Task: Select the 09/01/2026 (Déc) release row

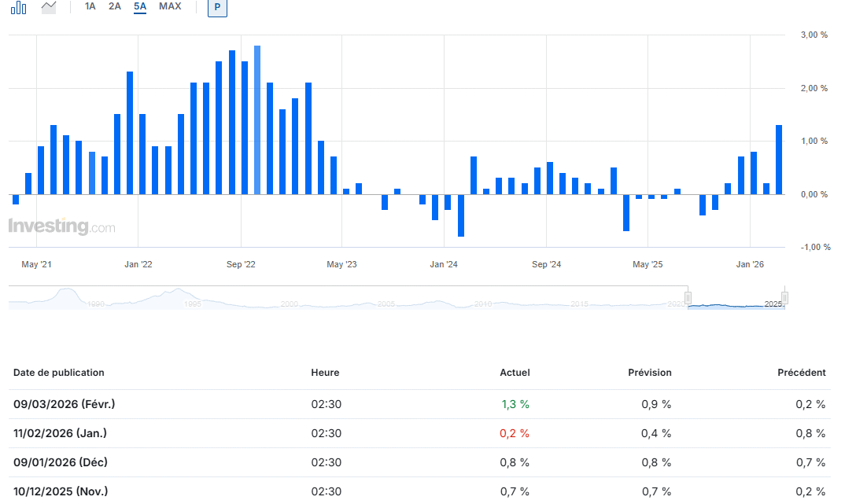Action: coord(61,462)
